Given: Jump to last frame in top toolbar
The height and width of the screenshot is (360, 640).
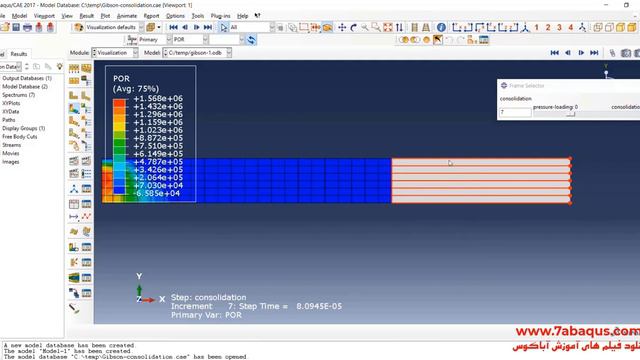Looking at the screenshot, I should pyautogui.click(x=208, y=27).
